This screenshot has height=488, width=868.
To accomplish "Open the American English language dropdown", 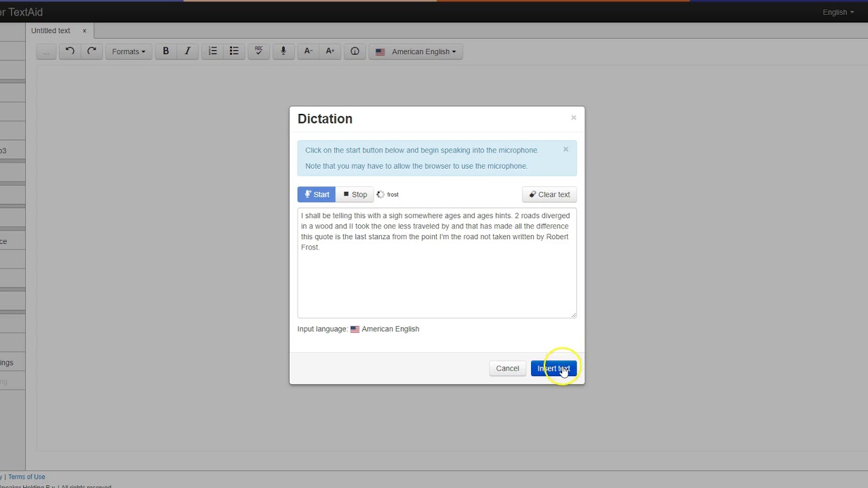I will (416, 52).
